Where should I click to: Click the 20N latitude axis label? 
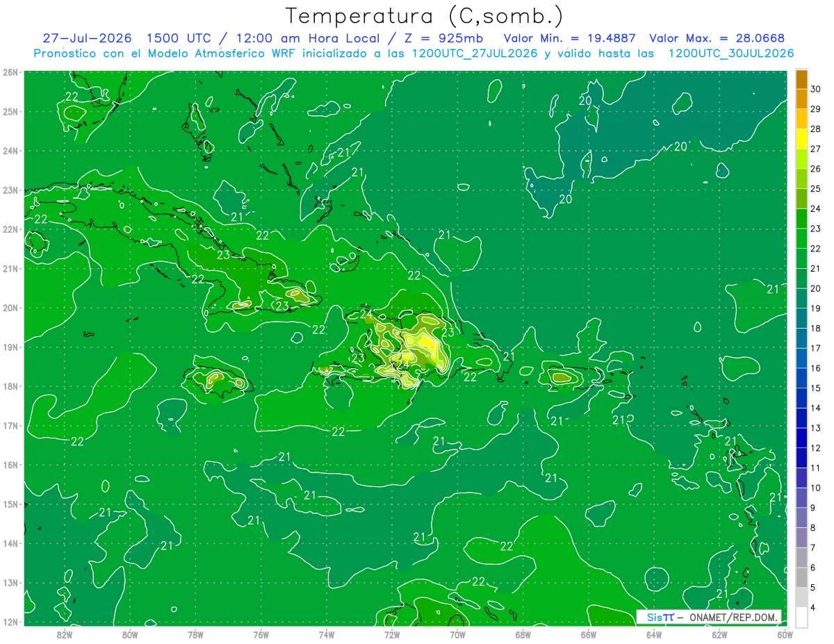tap(10, 308)
